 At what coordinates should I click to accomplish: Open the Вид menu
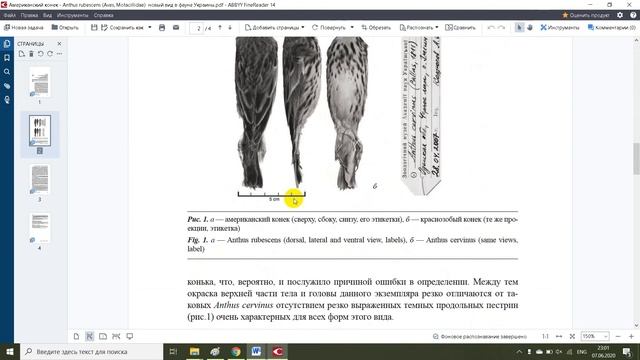click(47, 15)
